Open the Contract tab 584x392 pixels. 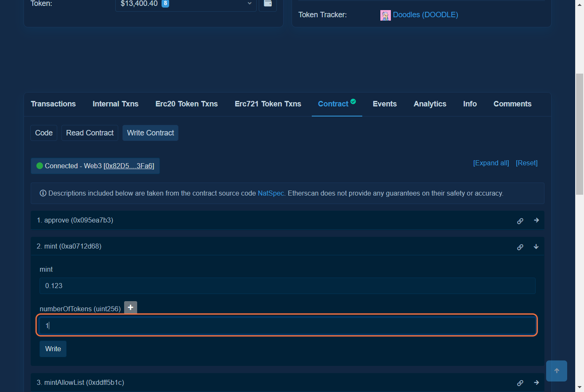333,104
